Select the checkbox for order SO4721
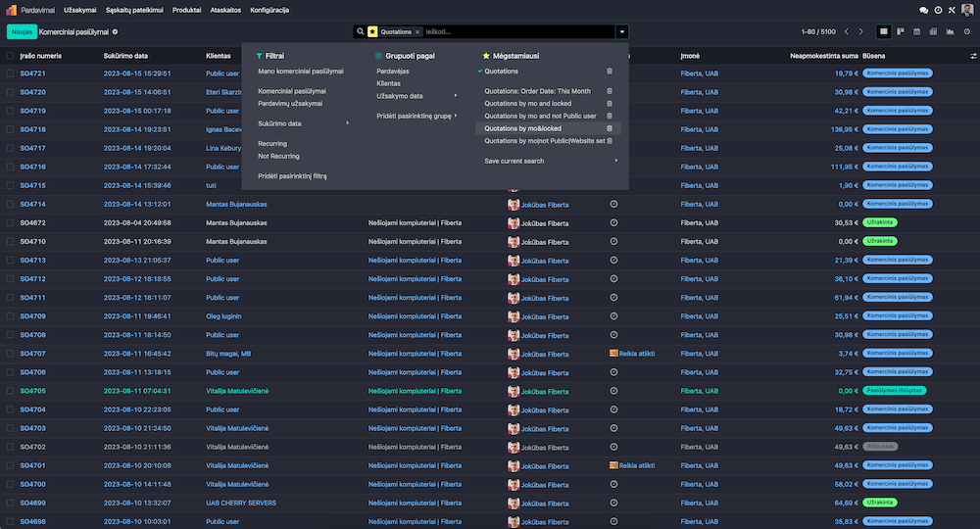The width and height of the screenshot is (980, 529). click(x=10, y=73)
